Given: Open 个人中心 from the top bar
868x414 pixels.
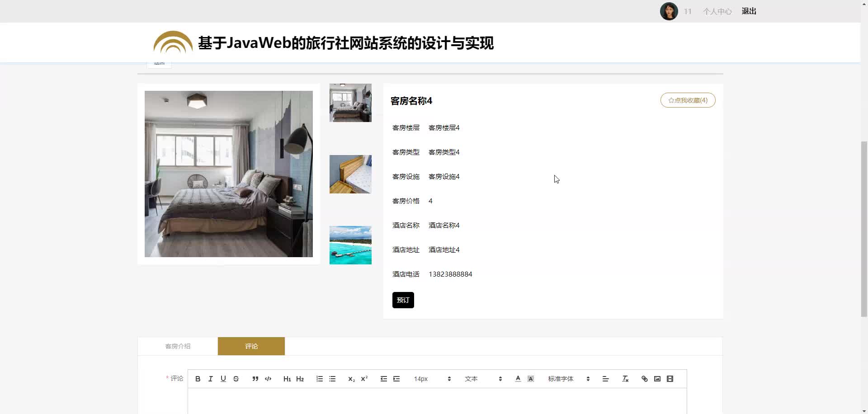Looking at the screenshot, I should click(x=717, y=11).
